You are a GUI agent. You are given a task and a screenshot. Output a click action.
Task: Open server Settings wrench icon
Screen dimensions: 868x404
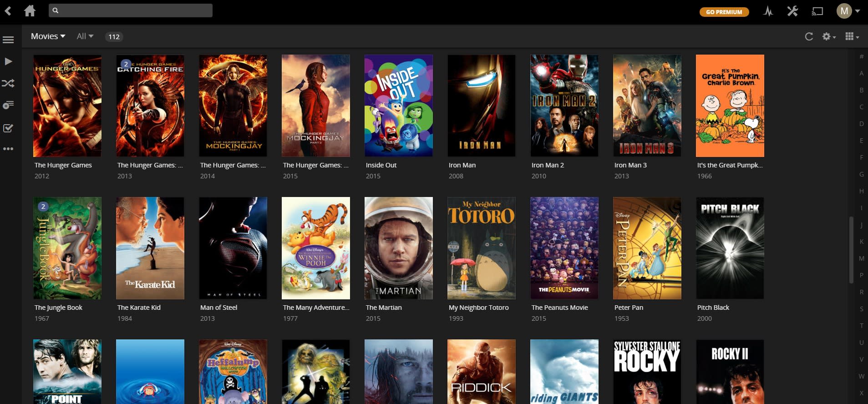(792, 11)
